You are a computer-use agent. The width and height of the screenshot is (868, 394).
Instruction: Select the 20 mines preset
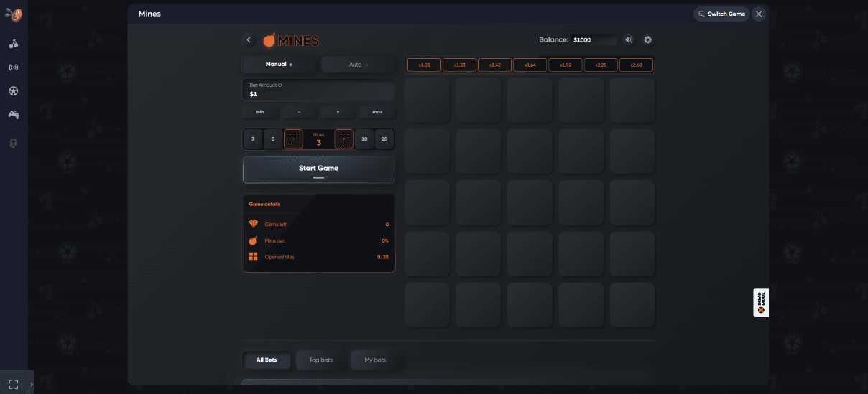[x=384, y=139]
